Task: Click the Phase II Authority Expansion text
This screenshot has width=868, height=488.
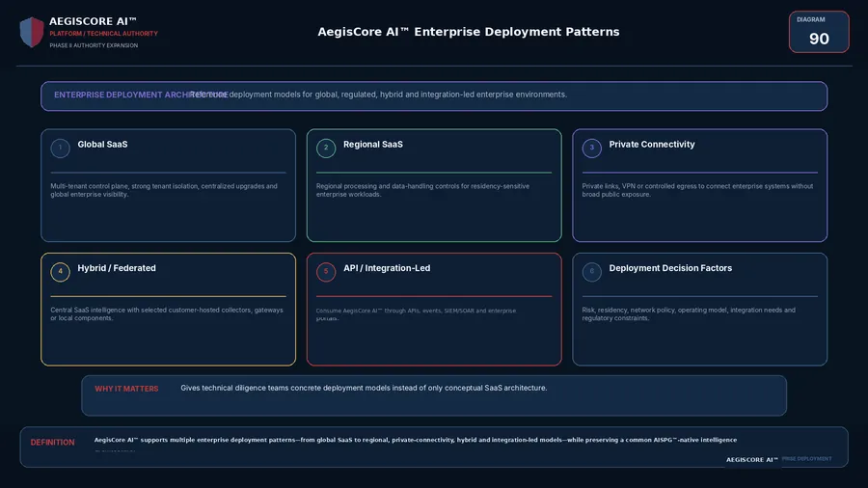Action: (x=94, y=45)
